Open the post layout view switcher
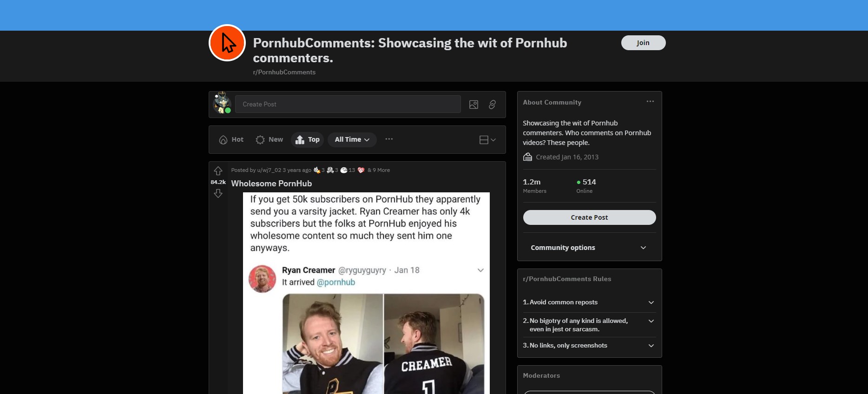Viewport: 868px width, 394px height. 487,140
